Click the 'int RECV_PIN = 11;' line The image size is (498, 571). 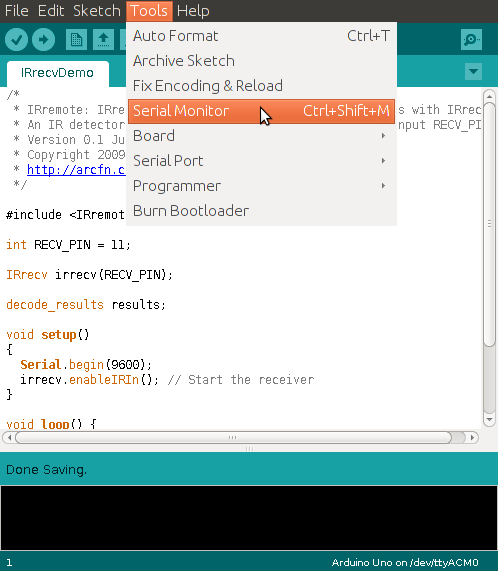68,245
